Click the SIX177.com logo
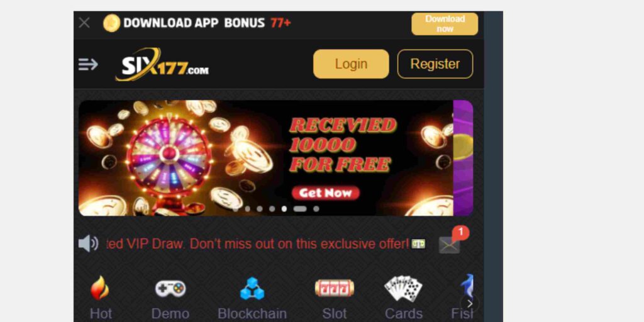This screenshot has width=644, height=322. click(x=162, y=65)
